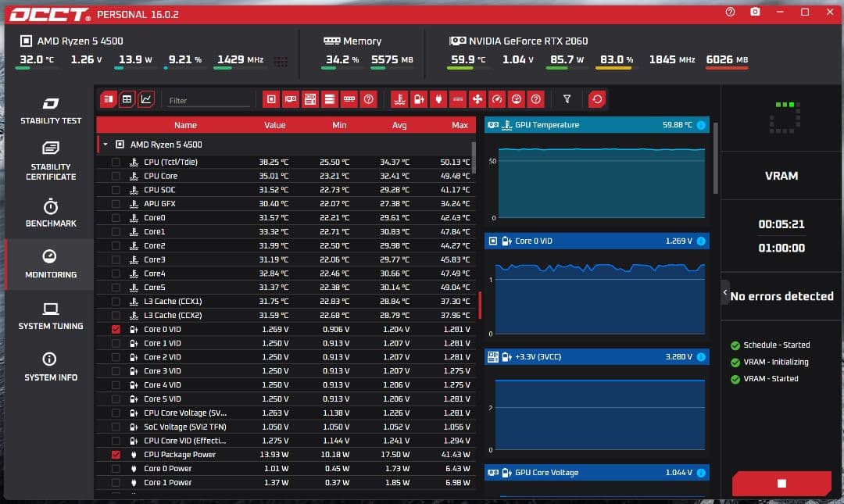844x504 pixels.
Task: Click the funnel filter icon
Action: [x=567, y=99]
